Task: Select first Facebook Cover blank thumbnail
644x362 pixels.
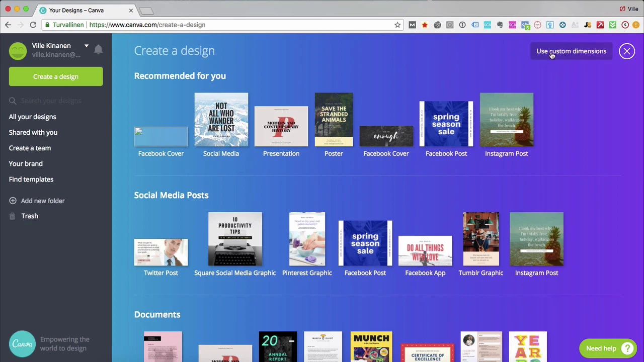Action: (x=161, y=136)
